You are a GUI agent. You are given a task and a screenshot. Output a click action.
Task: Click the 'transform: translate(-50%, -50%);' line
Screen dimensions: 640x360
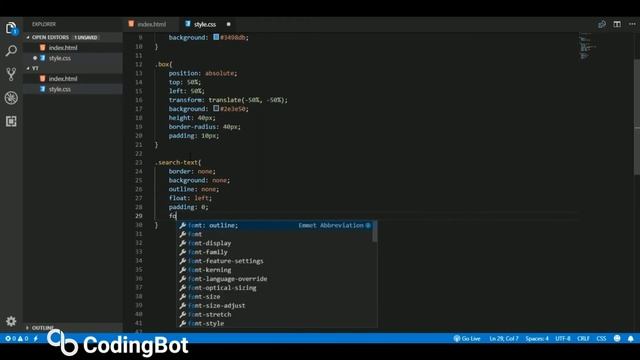(x=228, y=100)
